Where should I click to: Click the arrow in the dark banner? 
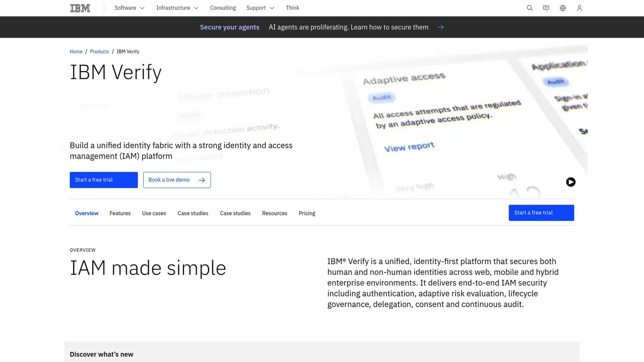(x=441, y=27)
